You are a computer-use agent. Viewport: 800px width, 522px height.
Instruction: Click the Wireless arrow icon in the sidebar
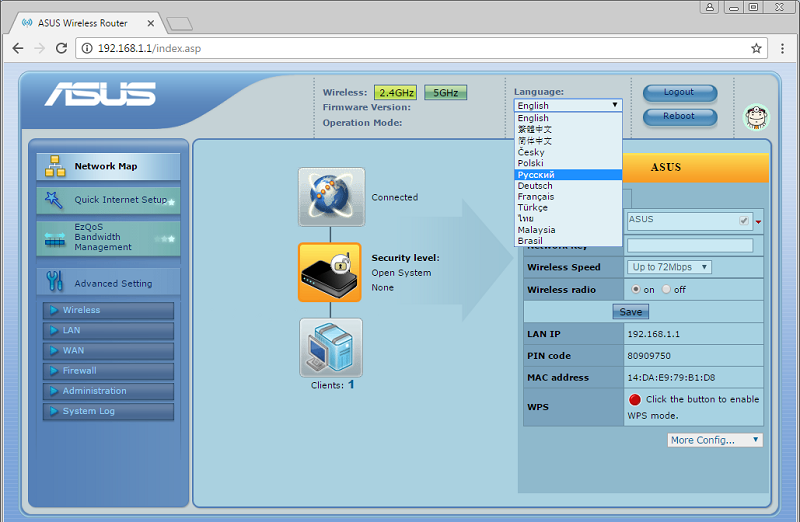point(53,310)
